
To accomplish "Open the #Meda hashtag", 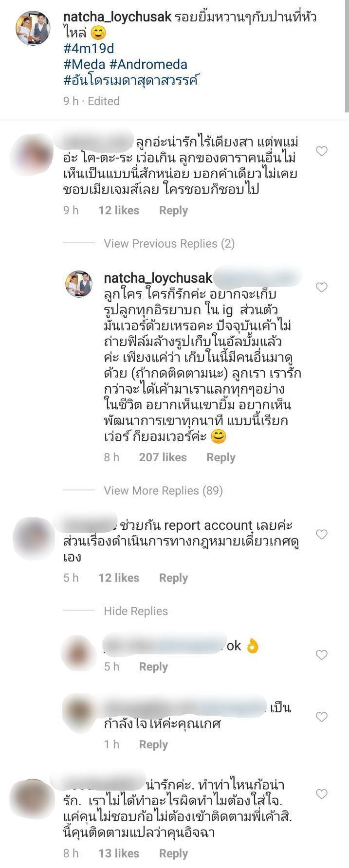I will [x=84, y=64].
